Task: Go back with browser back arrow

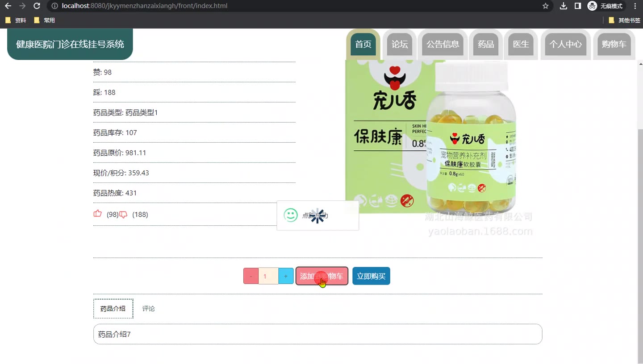Action: click(8, 6)
